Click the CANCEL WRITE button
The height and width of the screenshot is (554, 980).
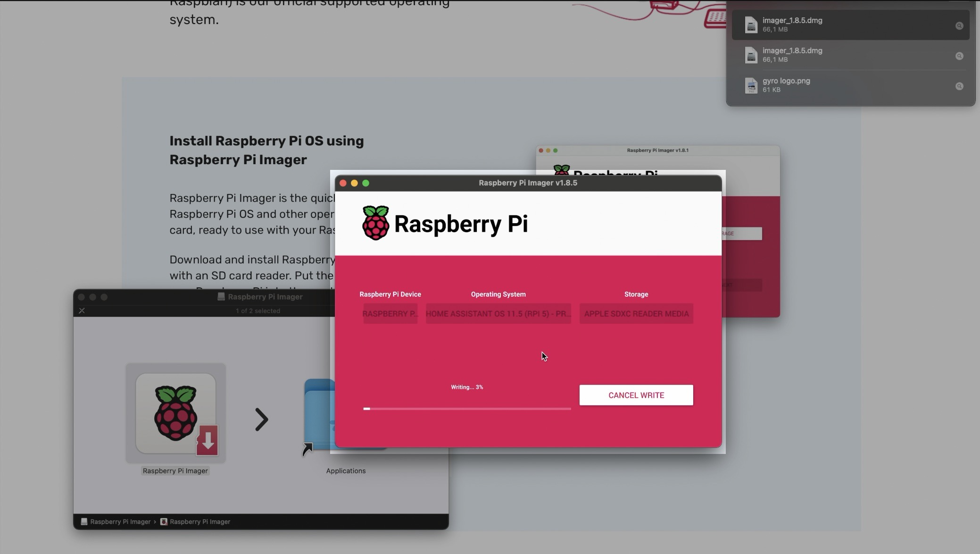tap(636, 395)
